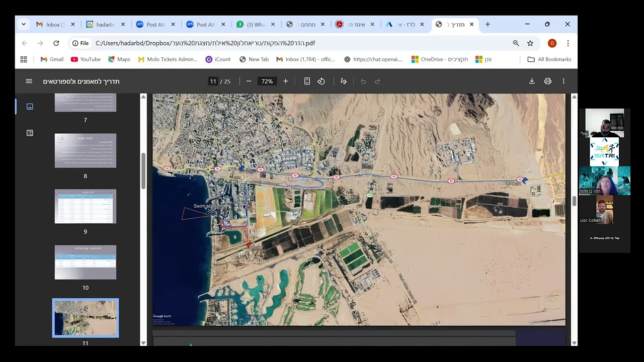This screenshot has width=644, height=362.
Task: Edit the PDF page number field
Action: (x=213, y=81)
